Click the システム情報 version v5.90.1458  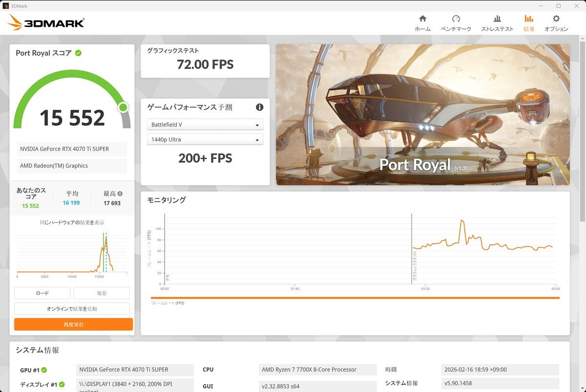click(x=500, y=383)
